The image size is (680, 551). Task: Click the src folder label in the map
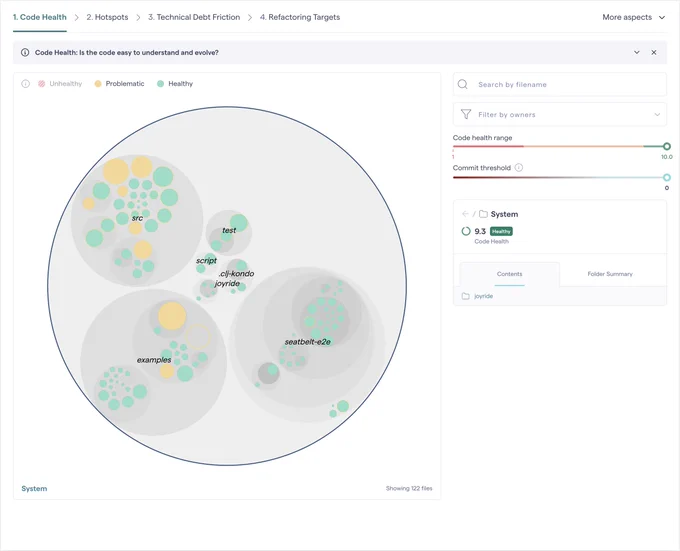point(137,218)
